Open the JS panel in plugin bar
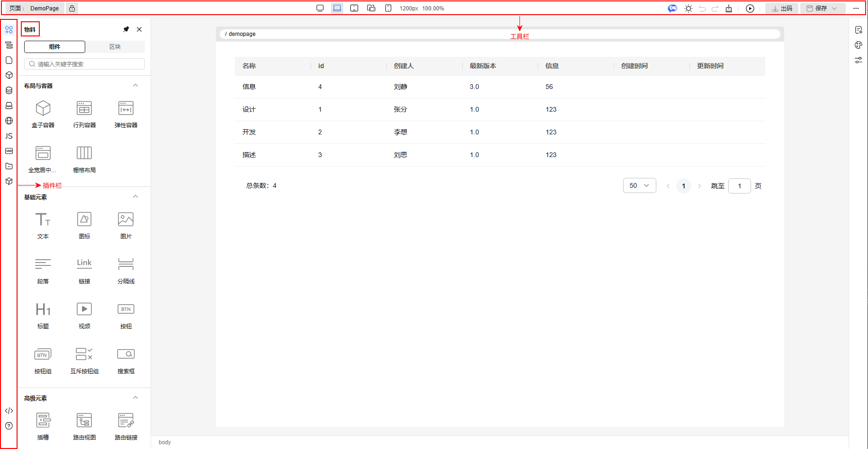868x449 pixels. (9, 136)
